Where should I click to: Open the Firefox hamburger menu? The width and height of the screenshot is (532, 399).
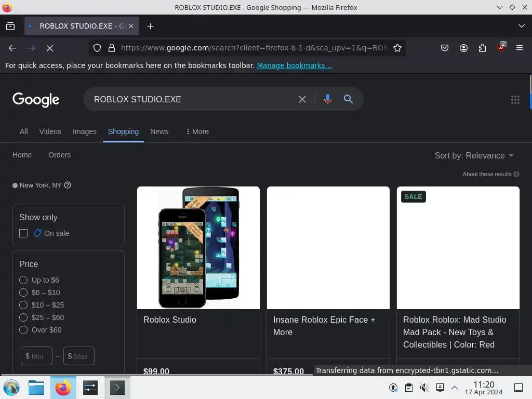(520, 48)
